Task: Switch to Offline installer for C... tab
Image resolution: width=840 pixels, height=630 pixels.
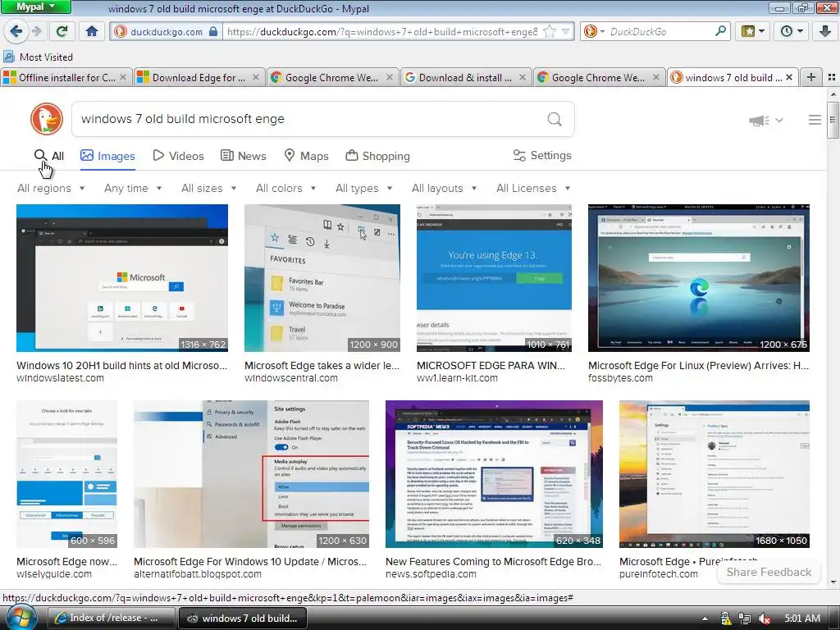Action: pos(66,78)
